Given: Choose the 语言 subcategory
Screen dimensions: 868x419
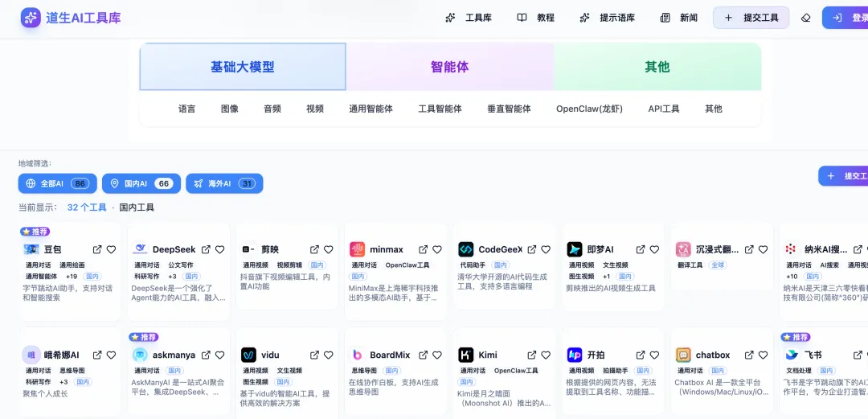Looking at the screenshot, I should tap(187, 109).
